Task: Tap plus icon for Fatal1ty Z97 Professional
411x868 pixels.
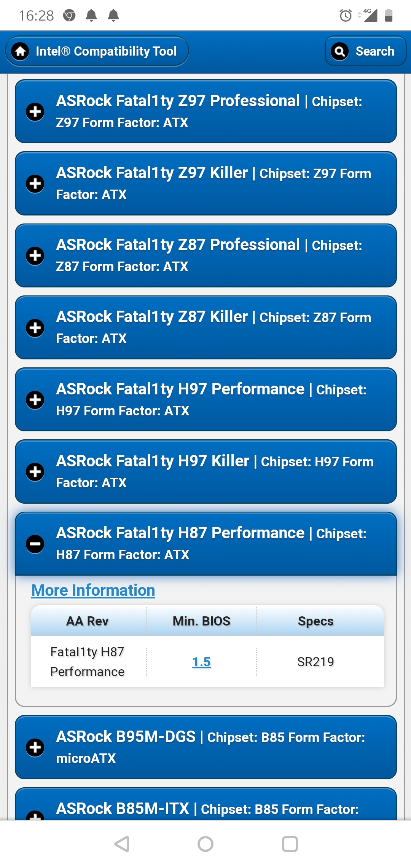Action: pyautogui.click(x=35, y=112)
